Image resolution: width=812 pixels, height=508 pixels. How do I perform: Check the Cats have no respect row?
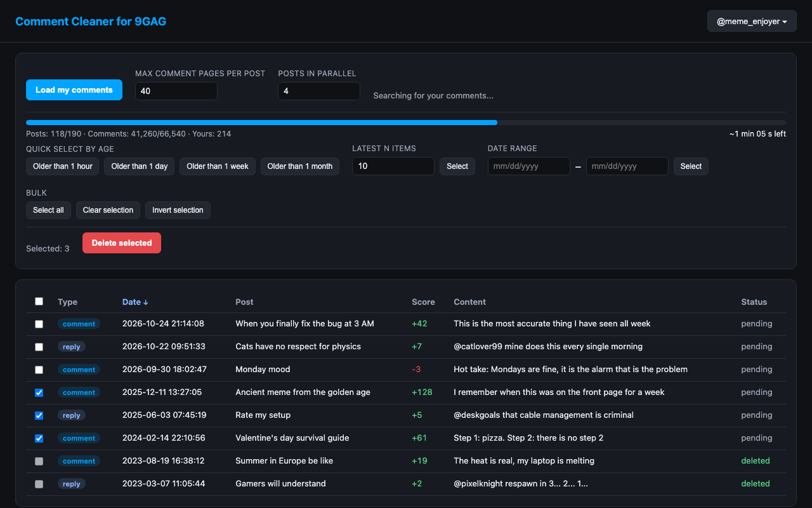(x=39, y=347)
